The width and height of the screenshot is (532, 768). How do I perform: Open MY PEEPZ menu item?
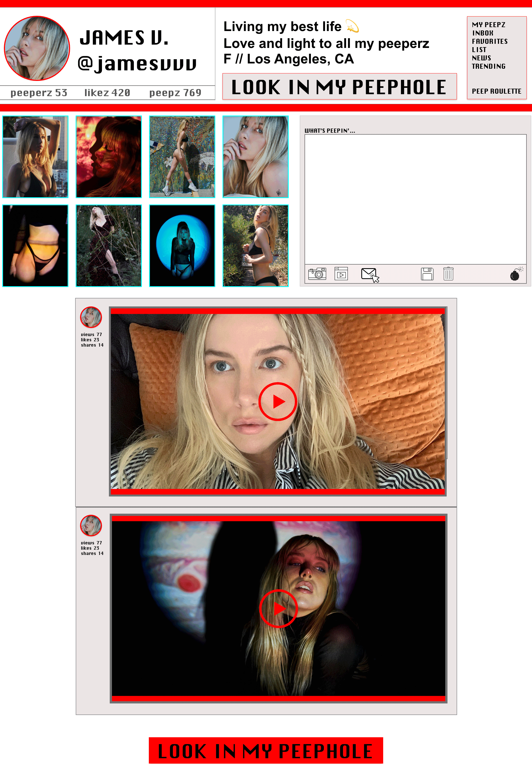tap(488, 25)
